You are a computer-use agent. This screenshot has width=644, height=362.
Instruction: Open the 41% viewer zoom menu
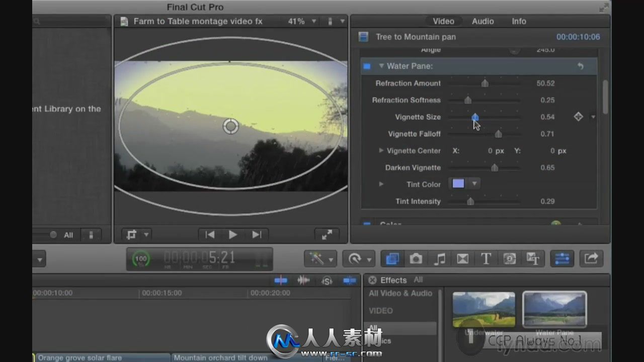click(x=301, y=21)
